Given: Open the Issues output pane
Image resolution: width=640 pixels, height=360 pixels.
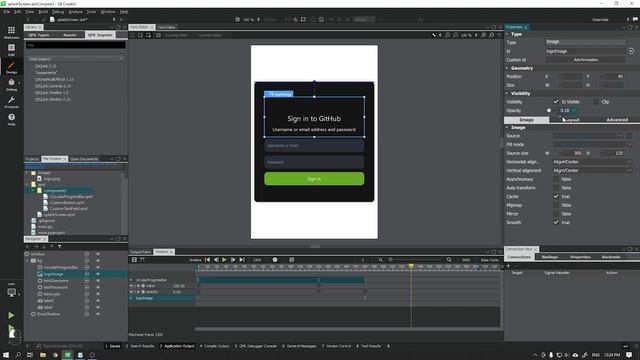Looking at the screenshot, I should 113,346.
